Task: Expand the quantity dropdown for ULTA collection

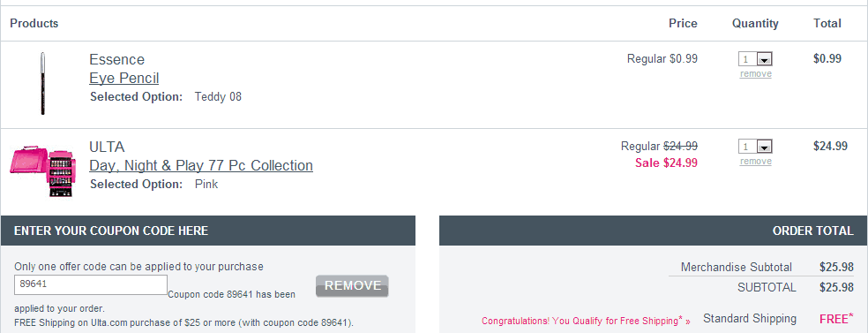Action: coord(755,147)
